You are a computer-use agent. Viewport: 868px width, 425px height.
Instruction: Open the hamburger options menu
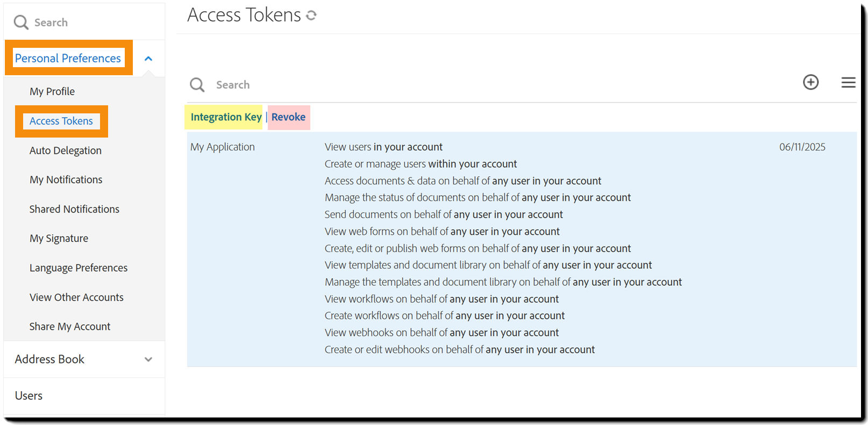tap(848, 82)
